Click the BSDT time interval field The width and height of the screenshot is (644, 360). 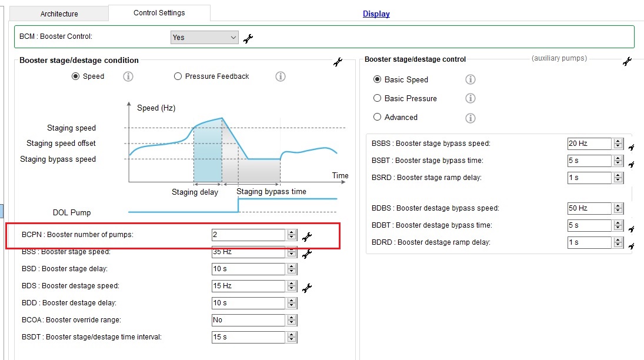[248, 337]
